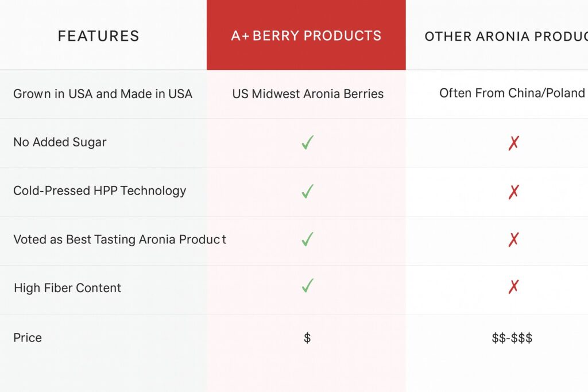Click the single dollar sign price
The width and height of the screenshot is (588, 392).
pyautogui.click(x=307, y=337)
